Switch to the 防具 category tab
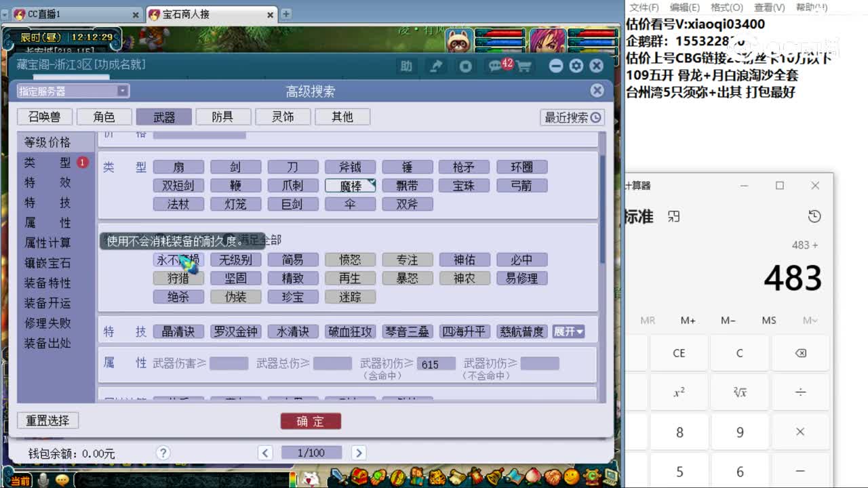 click(223, 117)
